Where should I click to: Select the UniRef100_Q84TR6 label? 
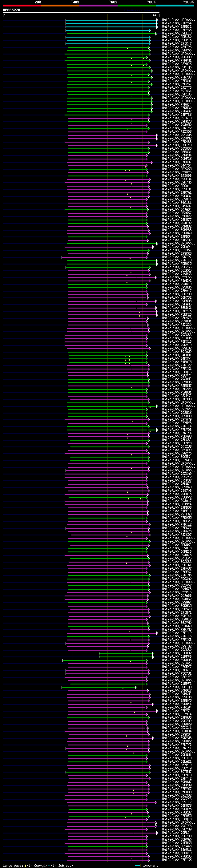(177, 47)
